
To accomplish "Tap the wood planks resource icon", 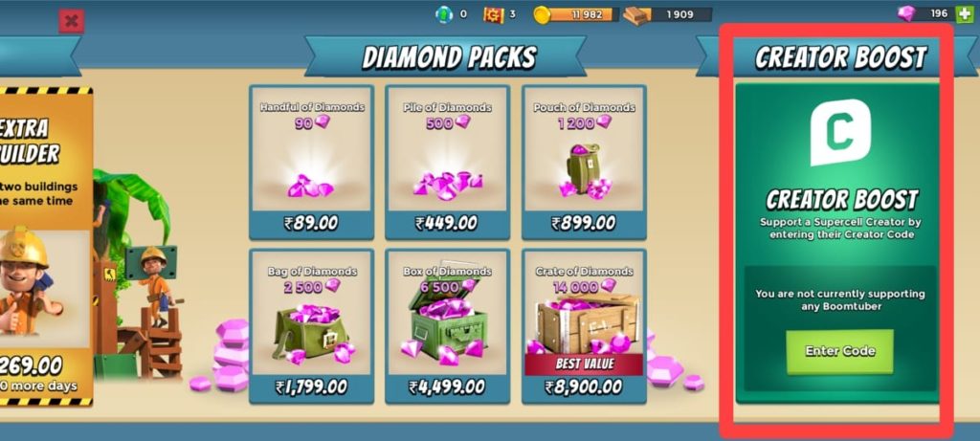I will [x=636, y=15].
